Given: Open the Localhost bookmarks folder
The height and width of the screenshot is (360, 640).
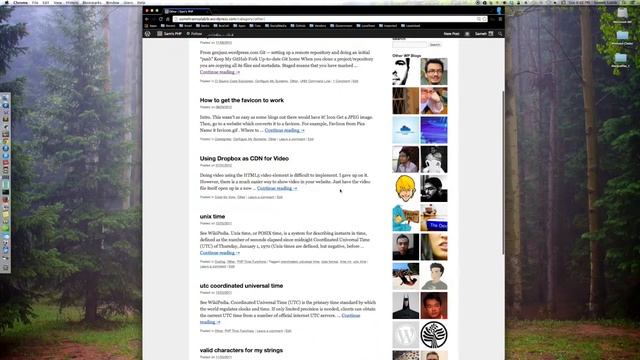Looking at the screenshot, I should coord(366,26).
